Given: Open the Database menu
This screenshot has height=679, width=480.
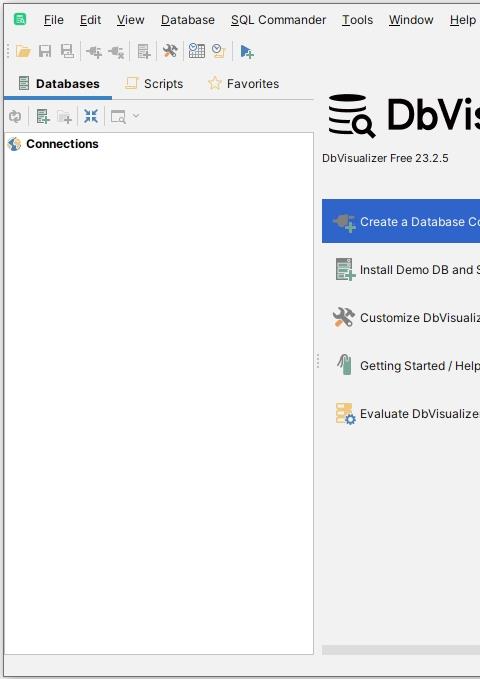Looking at the screenshot, I should (x=188, y=20).
